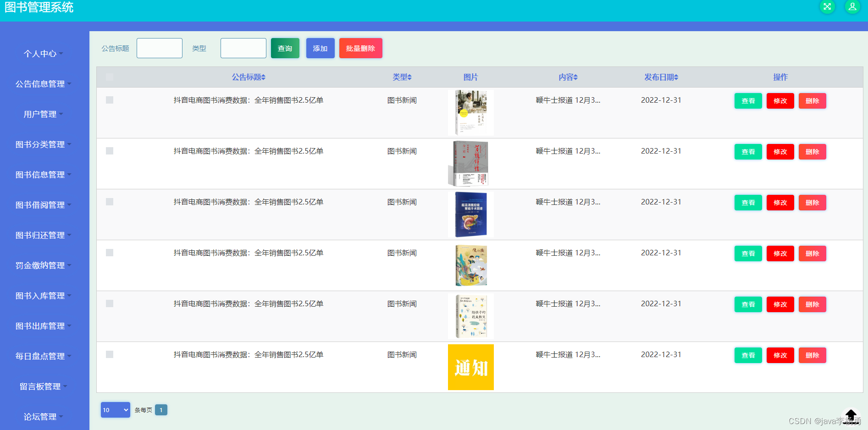Image resolution: width=868 pixels, height=430 pixels.
Task: Expand the 图书出库管理 menu arrow
Action: tap(69, 325)
